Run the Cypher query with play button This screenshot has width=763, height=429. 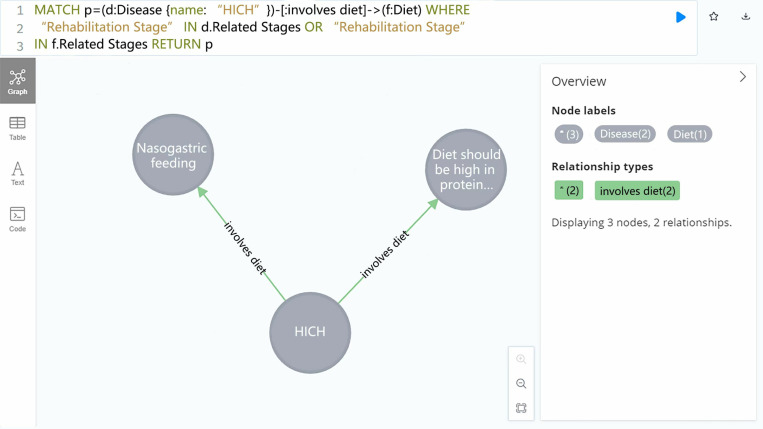click(681, 17)
